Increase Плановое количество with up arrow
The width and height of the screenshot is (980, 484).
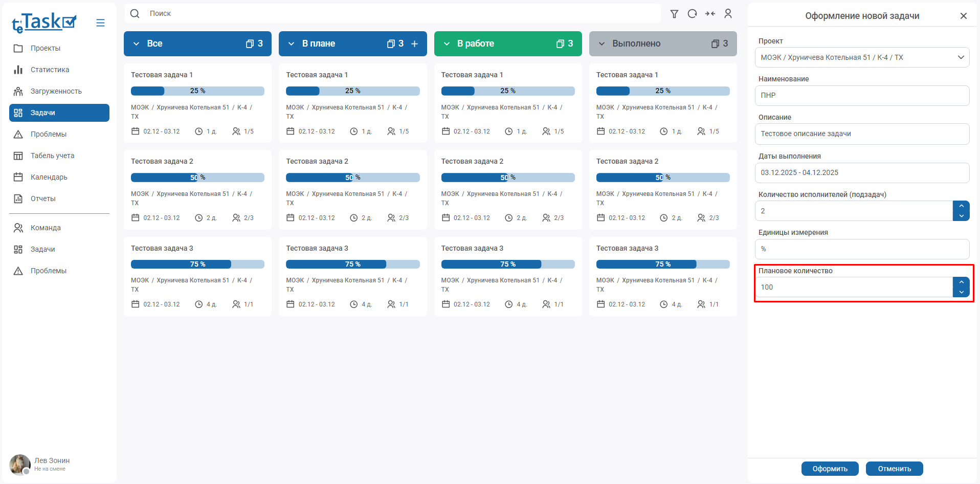point(961,282)
